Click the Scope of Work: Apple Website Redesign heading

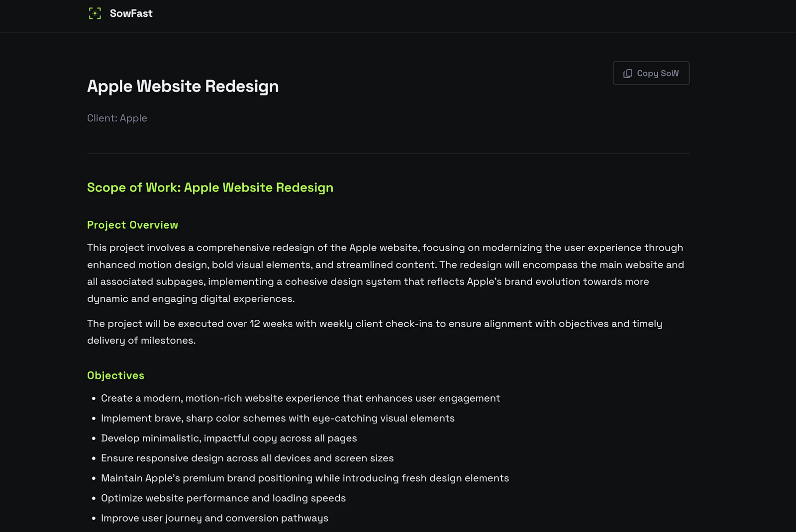click(210, 187)
